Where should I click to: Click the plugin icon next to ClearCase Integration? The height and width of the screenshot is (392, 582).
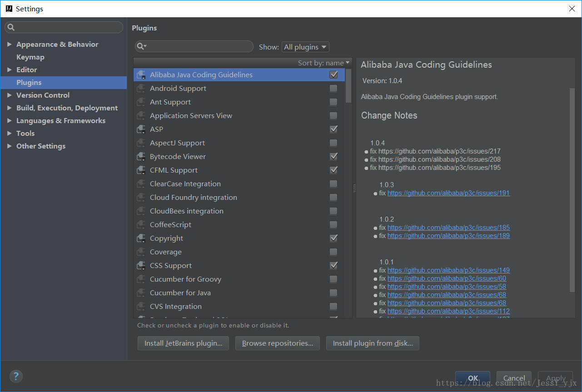(x=141, y=184)
